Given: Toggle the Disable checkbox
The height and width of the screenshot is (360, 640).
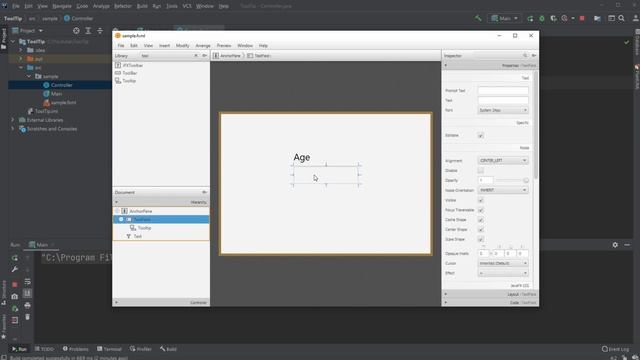Looking at the screenshot, I should click(481, 171).
